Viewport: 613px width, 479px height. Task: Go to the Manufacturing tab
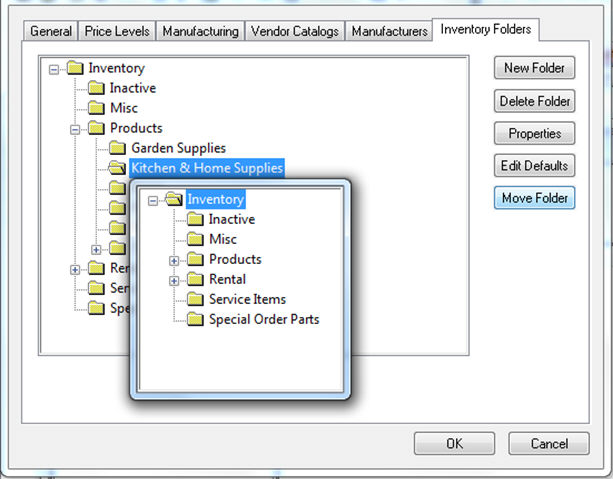click(x=200, y=31)
